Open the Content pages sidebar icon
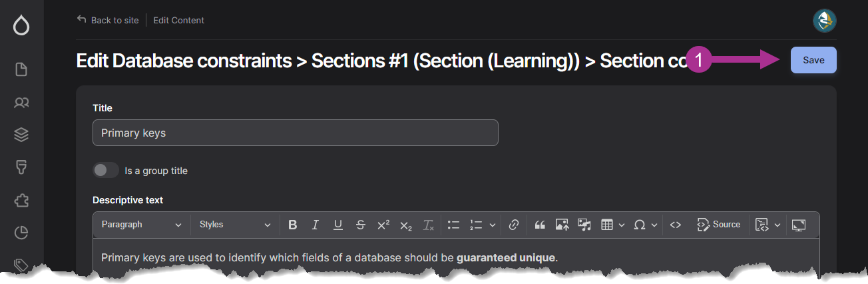The image size is (868, 284). [x=21, y=69]
